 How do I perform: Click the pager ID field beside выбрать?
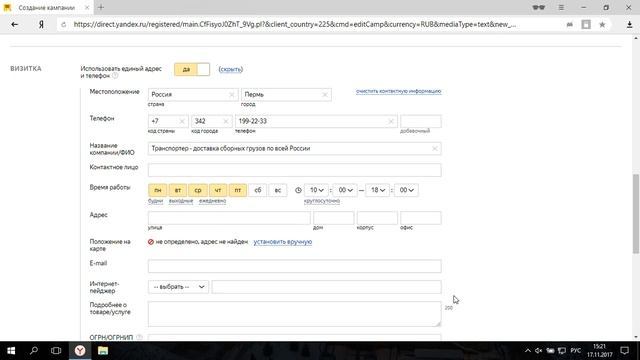click(x=327, y=287)
